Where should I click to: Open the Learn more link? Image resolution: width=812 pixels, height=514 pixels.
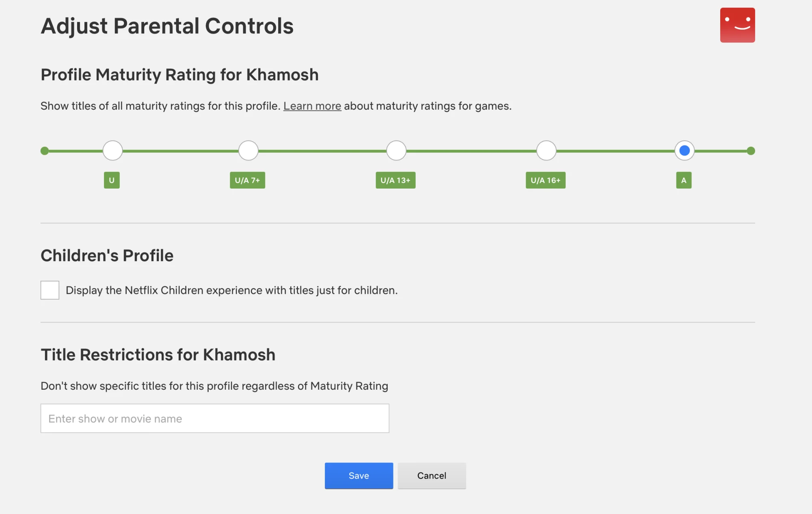[x=312, y=106]
